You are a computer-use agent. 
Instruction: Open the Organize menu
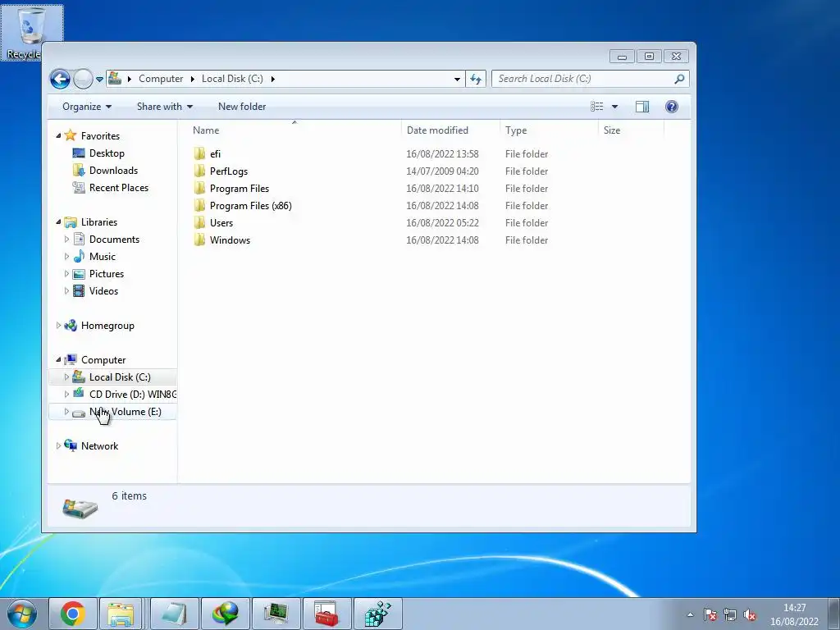click(87, 107)
